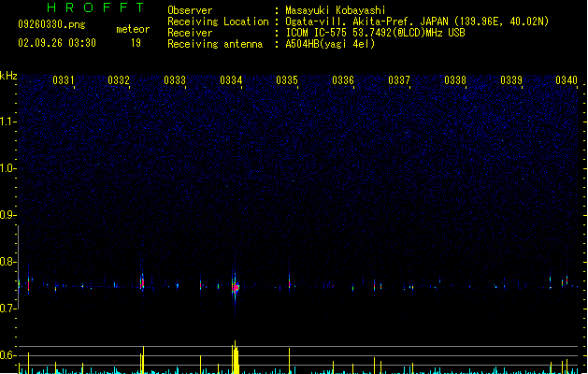Click observer name Masayuki Kobayashi
588x374 pixels.
[x=336, y=10]
